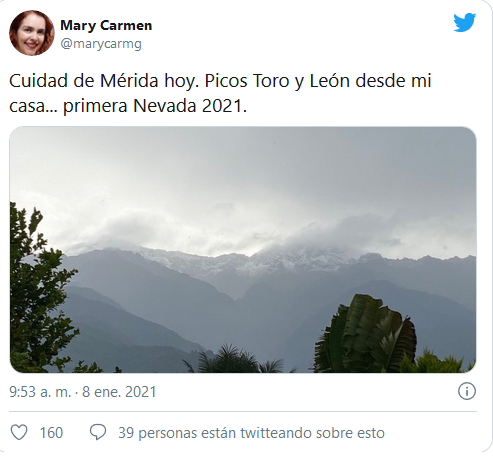This screenshot has width=493, height=461.
Task: Click the tweet text about Mérida
Action: click(x=220, y=93)
